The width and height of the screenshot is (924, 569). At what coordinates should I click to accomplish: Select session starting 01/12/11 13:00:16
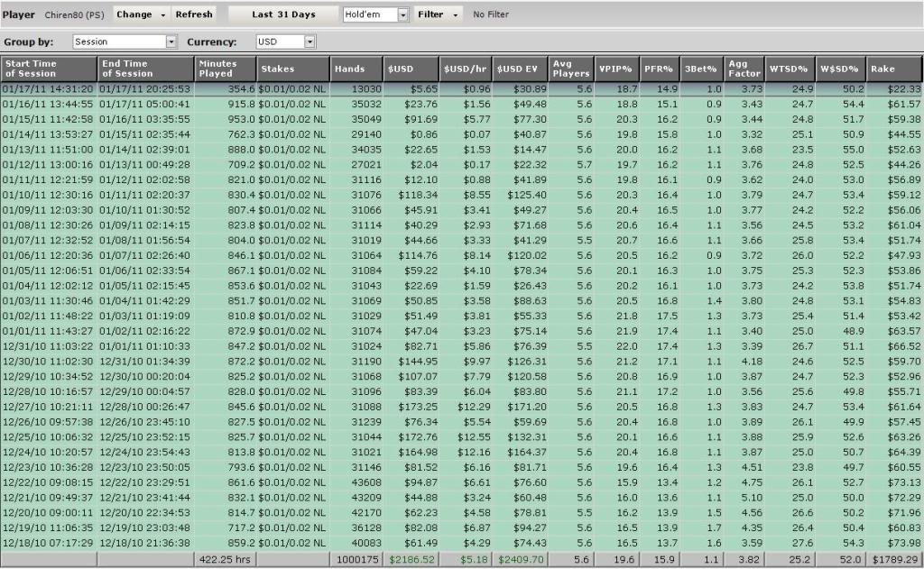click(x=461, y=165)
